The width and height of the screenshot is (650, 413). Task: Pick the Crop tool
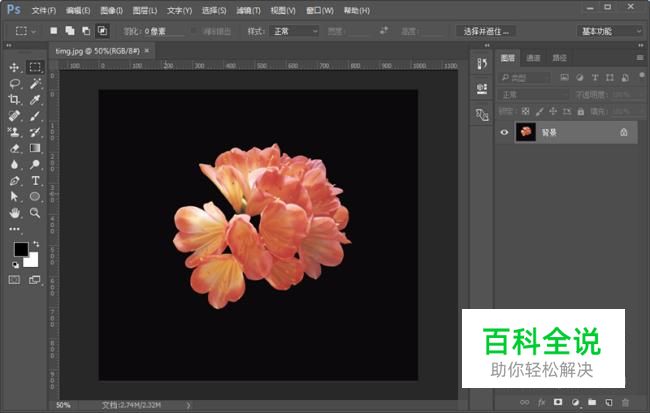[x=14, y=100]
